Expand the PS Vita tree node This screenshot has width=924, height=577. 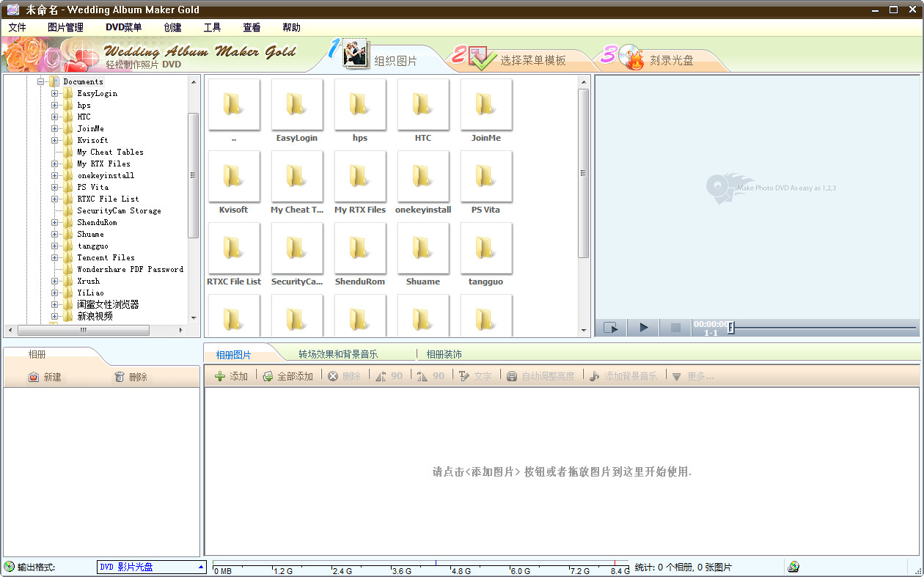pos(55,187)
